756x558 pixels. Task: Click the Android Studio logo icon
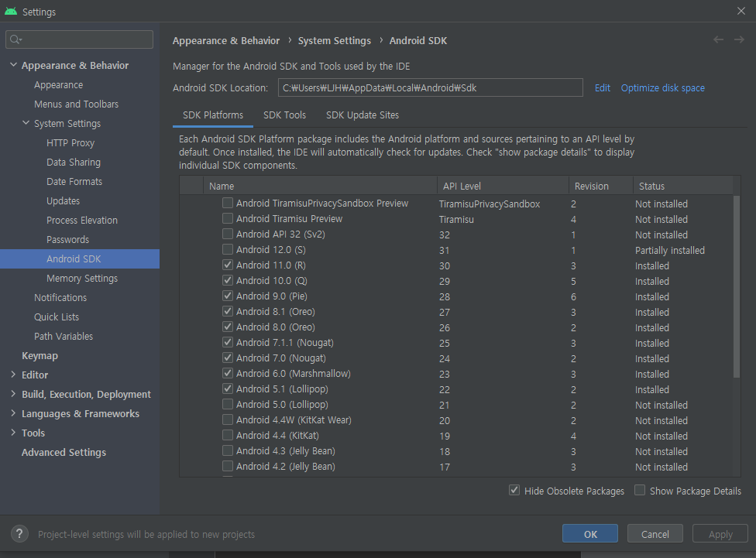tap(11, 11)
